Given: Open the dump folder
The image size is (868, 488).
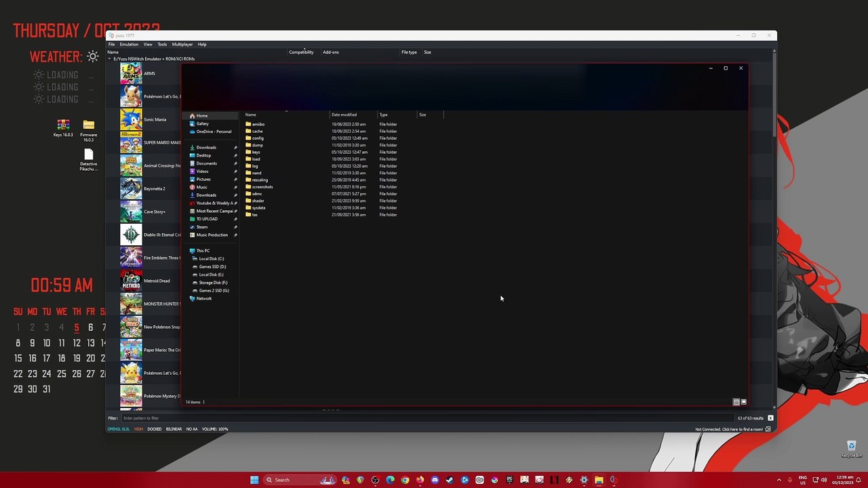Looking at the screenshot, I should 257,145.
